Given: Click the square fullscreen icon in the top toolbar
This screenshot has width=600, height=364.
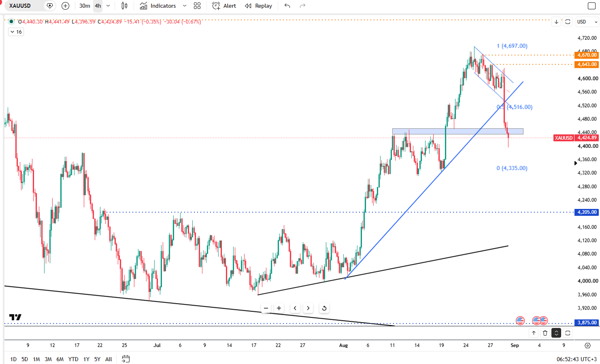Looking at the screenshot, I should pyautogui.click(x=591, y=6).
